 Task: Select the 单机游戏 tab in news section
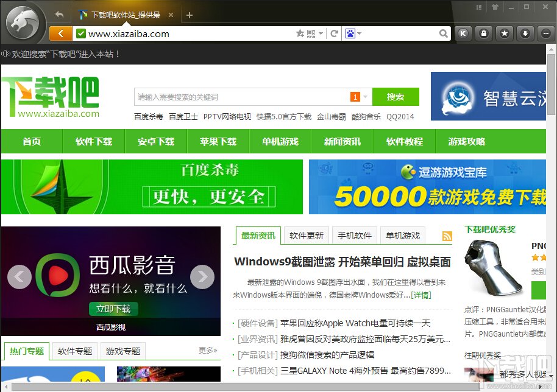[x=403, y=236]
